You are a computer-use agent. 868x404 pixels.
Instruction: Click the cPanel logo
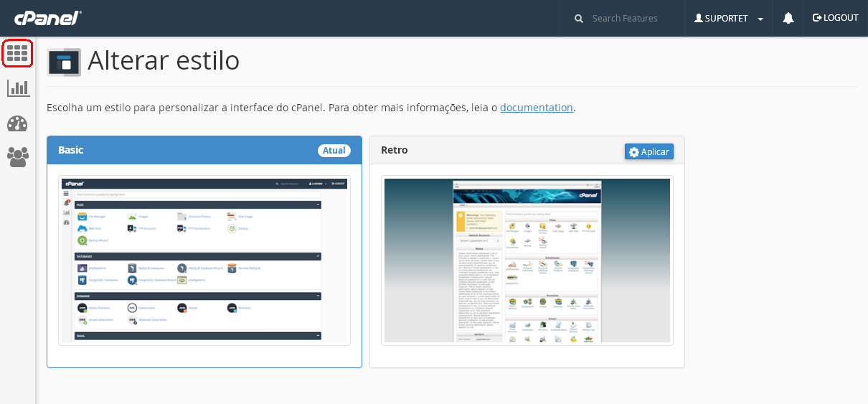tap(48, 18)
